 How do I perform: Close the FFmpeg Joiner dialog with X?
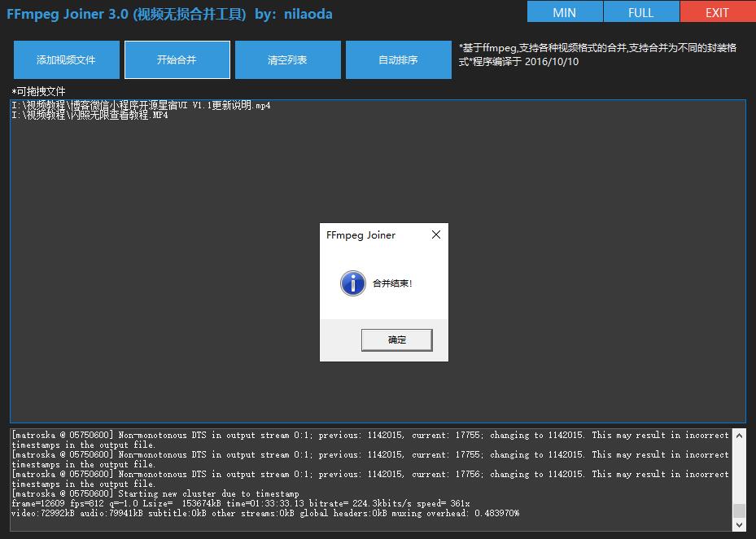[435, 235]
